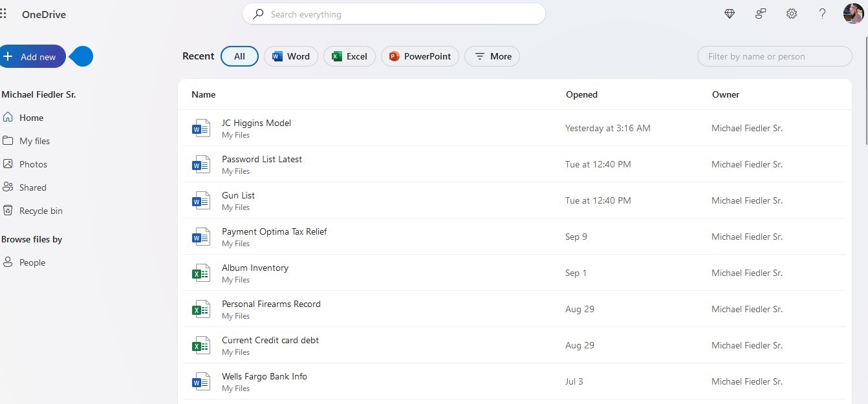The width and height of the screenshot is (868, 404).
Task: Sort by the Owner column header
Action: coord(726,94)
